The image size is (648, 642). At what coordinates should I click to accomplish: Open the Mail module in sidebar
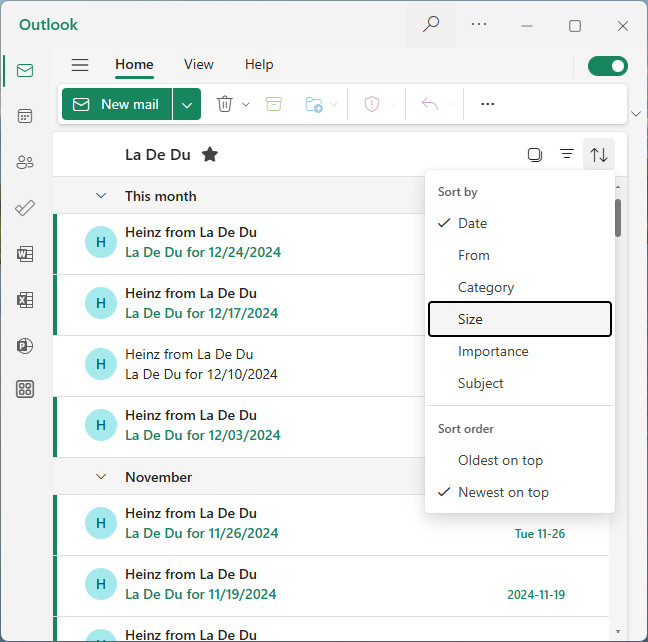click(25, 71)
